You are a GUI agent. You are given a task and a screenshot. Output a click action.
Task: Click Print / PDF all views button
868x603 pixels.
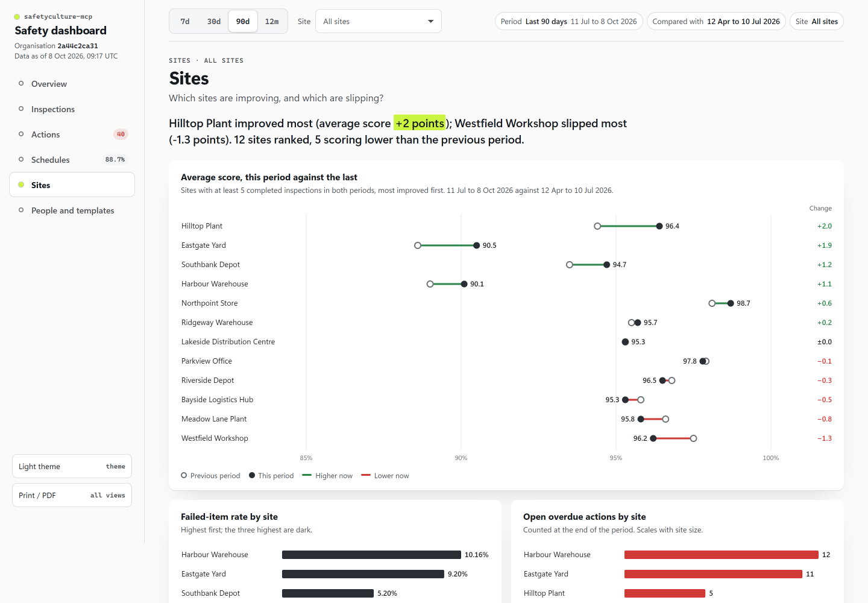(72, 495)
